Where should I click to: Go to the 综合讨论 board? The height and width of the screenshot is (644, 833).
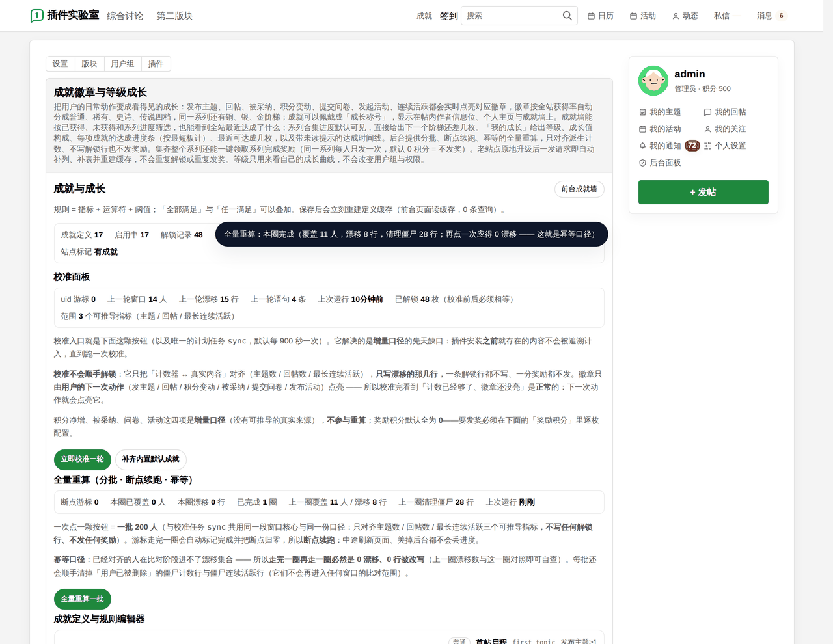[x=125, y=16]
